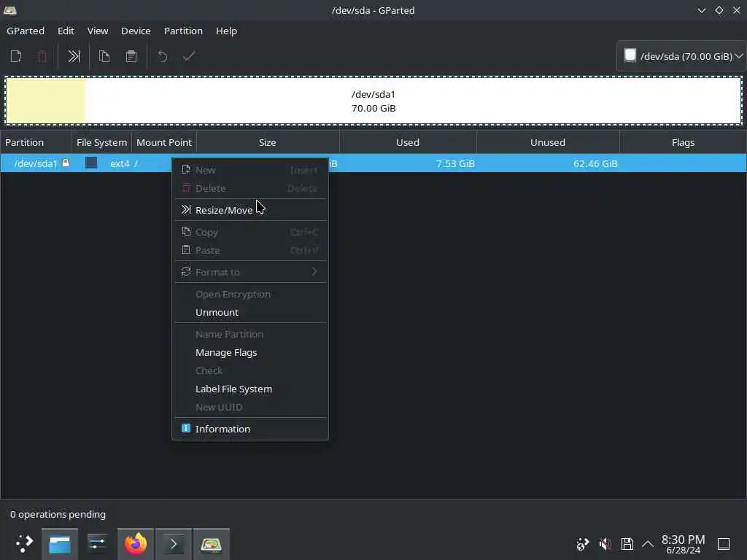Click the 62.46 GiB unused value
Screen dimensions: 747x560
point(595,163)
